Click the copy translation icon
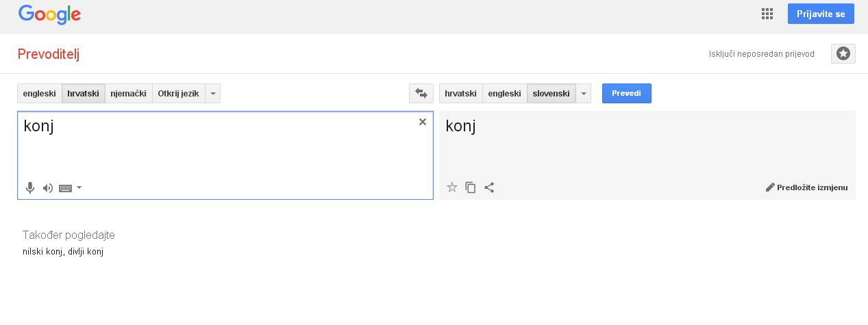Viewport: 868px width, 325px height. tap(471, 187)
